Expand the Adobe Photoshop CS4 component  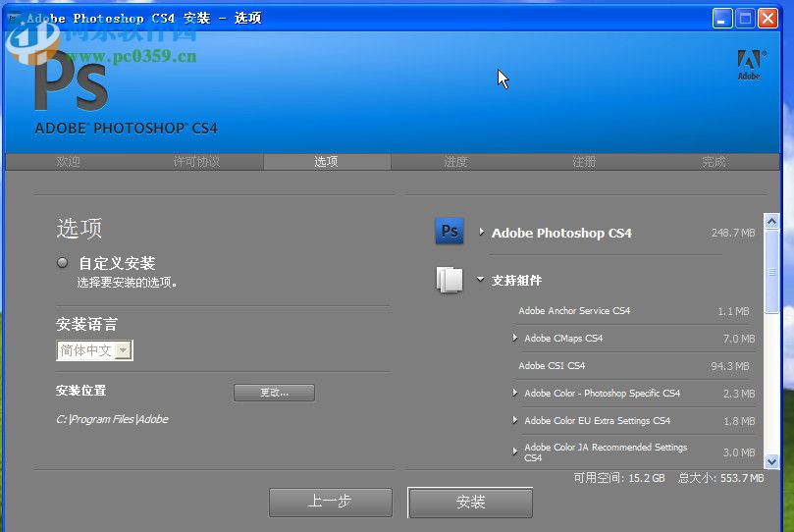[481, 232]
